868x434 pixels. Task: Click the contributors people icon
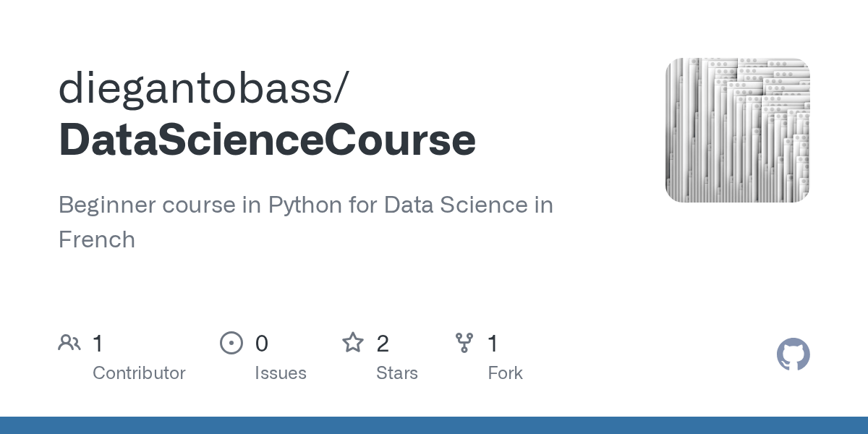[69, 343]
